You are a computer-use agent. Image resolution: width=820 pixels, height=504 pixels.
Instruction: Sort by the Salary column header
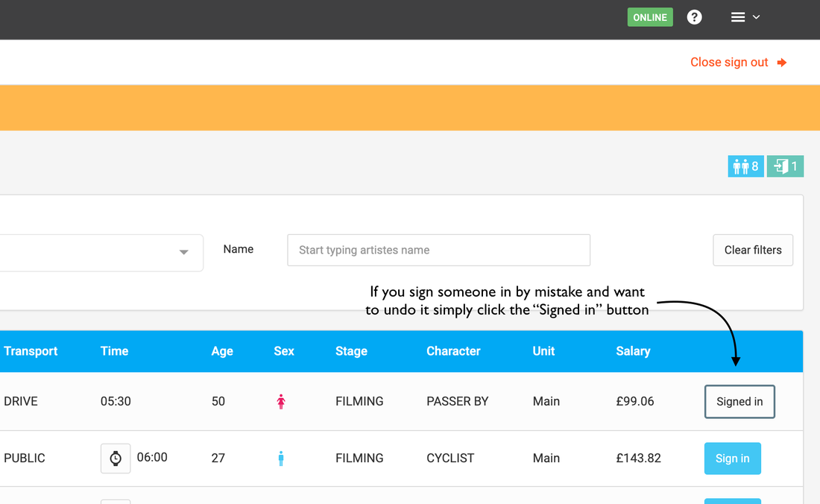633,351
